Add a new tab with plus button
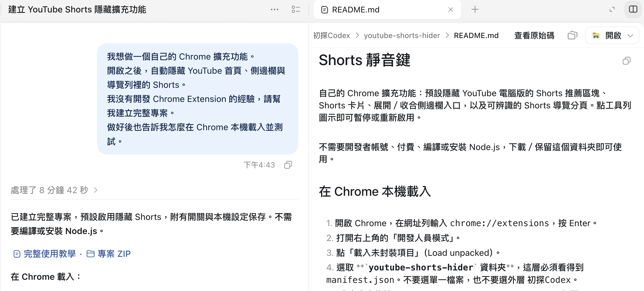 [x=475, y=10]
